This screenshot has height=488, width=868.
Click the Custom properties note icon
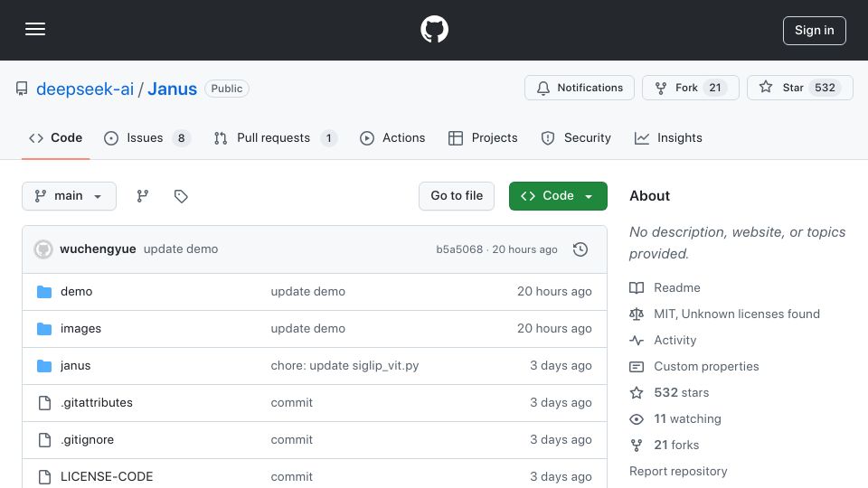coord(637,366)
